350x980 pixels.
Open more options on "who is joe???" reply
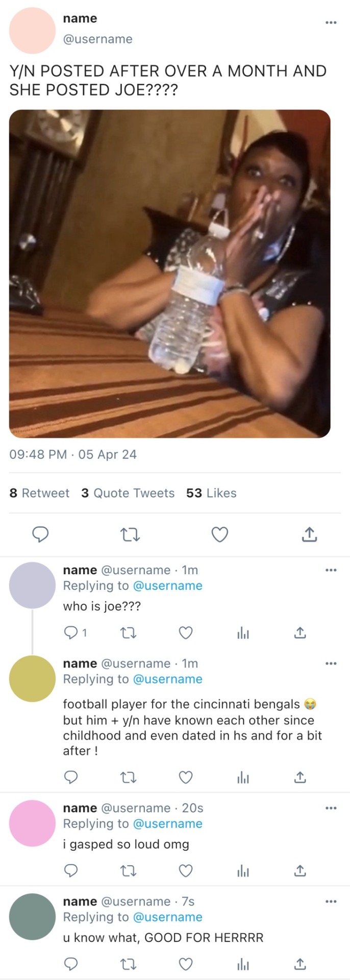(331, 570)
